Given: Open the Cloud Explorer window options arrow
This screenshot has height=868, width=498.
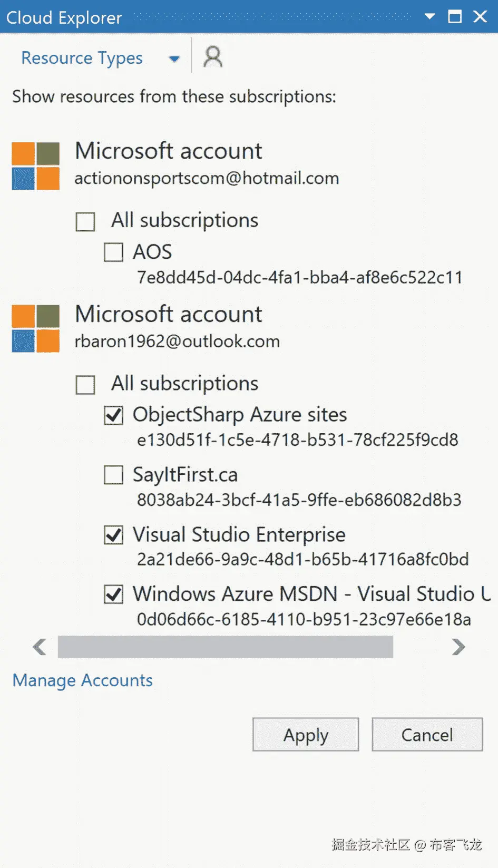Looking at the screenshot, I should tap(430, 16).
